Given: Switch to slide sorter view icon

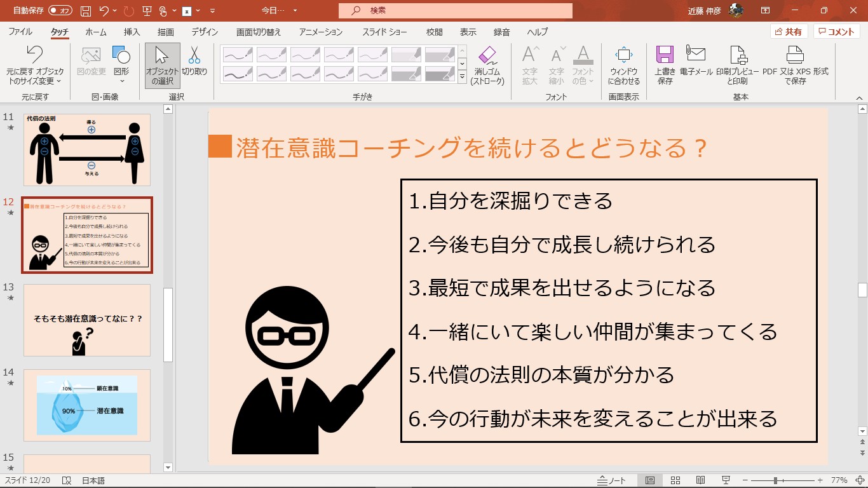Looking at the screenshot, I should (x=675, y=480).
